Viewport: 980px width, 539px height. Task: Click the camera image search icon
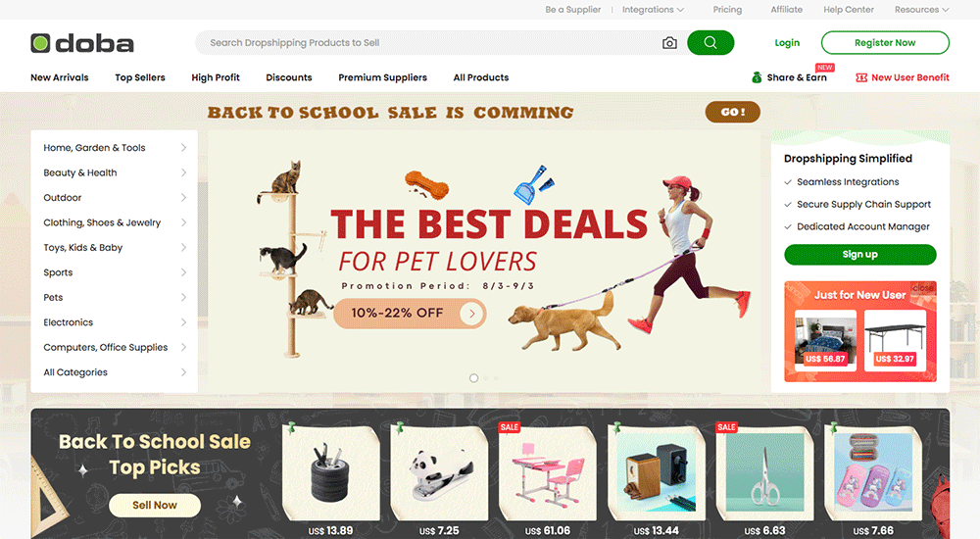click(x=669, y=43)
